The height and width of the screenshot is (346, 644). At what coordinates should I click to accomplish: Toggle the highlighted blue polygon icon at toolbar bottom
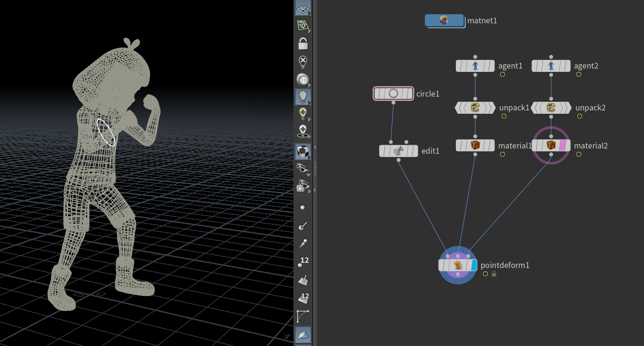(303, 335)
